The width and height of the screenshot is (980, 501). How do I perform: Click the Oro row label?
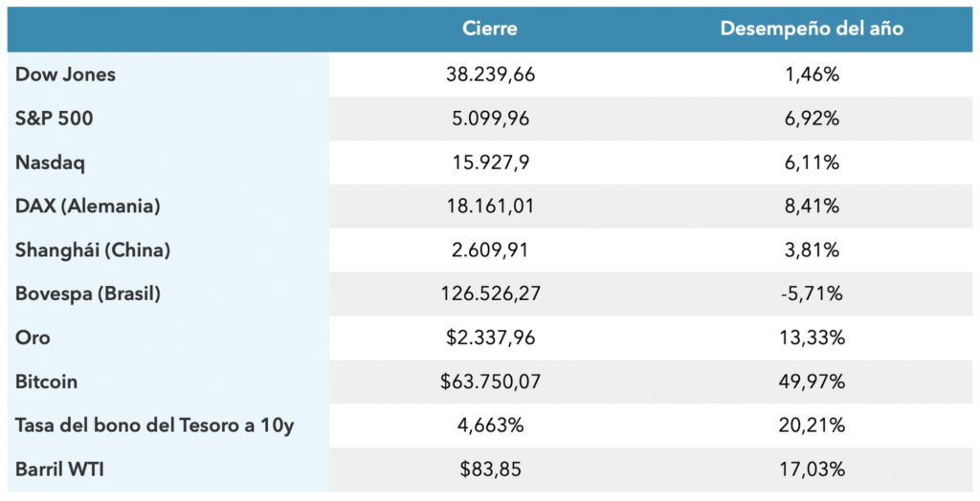[33, 338]
